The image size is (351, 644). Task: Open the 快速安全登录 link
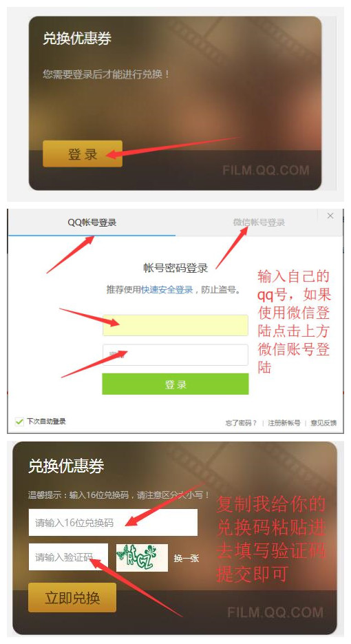[x=167, y=290]
